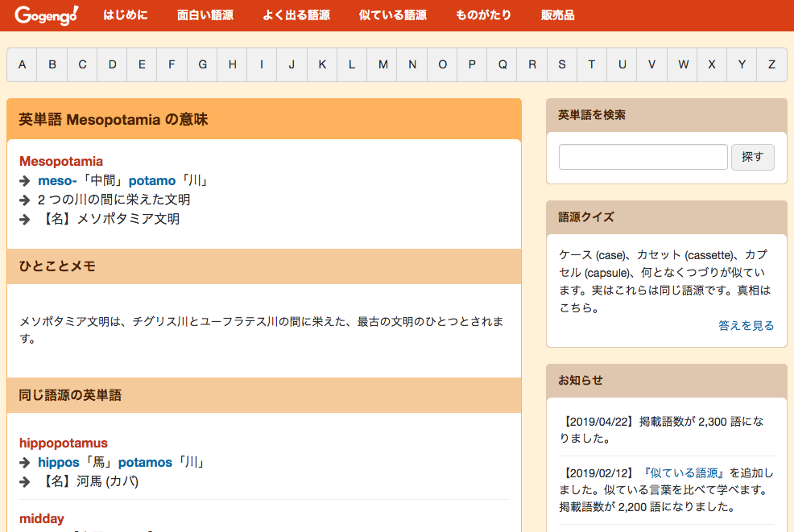
Task: Open the M word list
Action: point(383,65)
